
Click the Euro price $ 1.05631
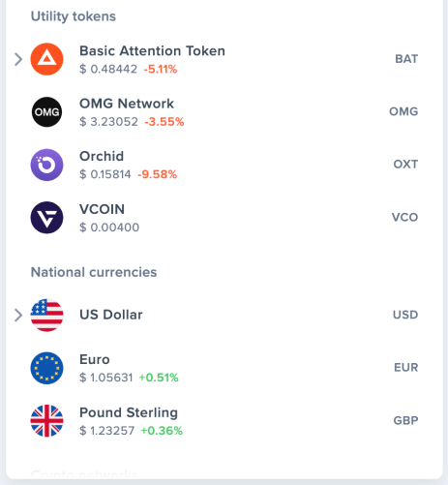(x=106, y=378)
